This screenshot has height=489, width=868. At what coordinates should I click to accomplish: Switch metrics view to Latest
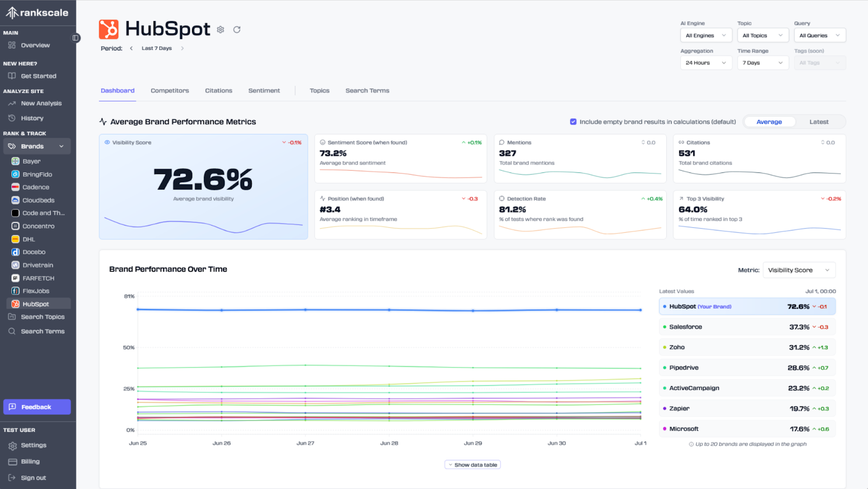pyautogui.click(x=819, y=121)
